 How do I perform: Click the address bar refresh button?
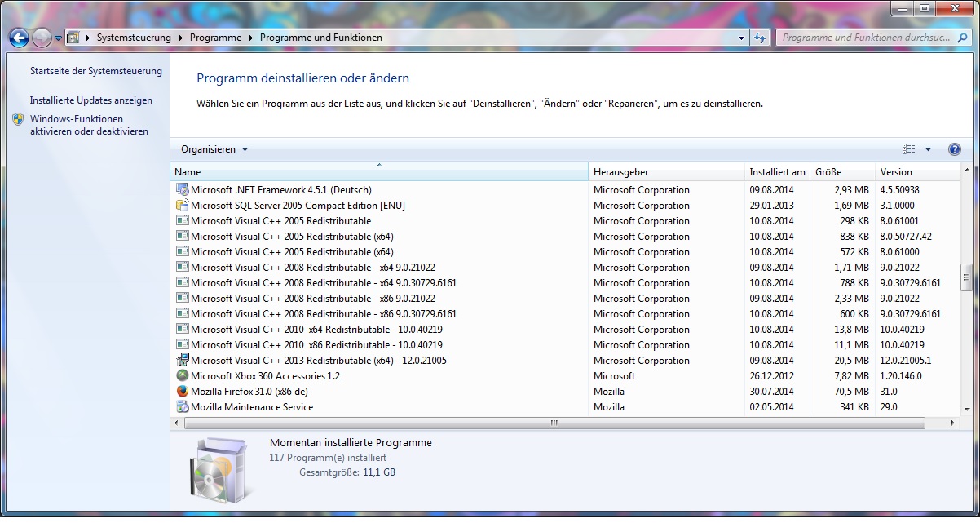pos(761,38)
